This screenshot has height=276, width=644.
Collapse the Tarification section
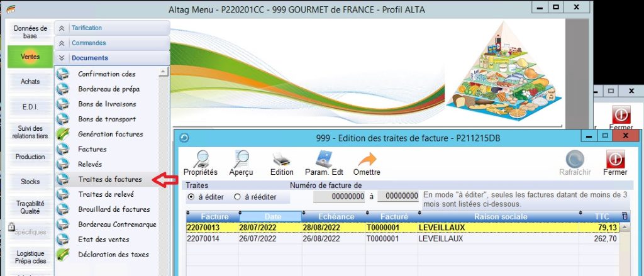tap(60, 28)
